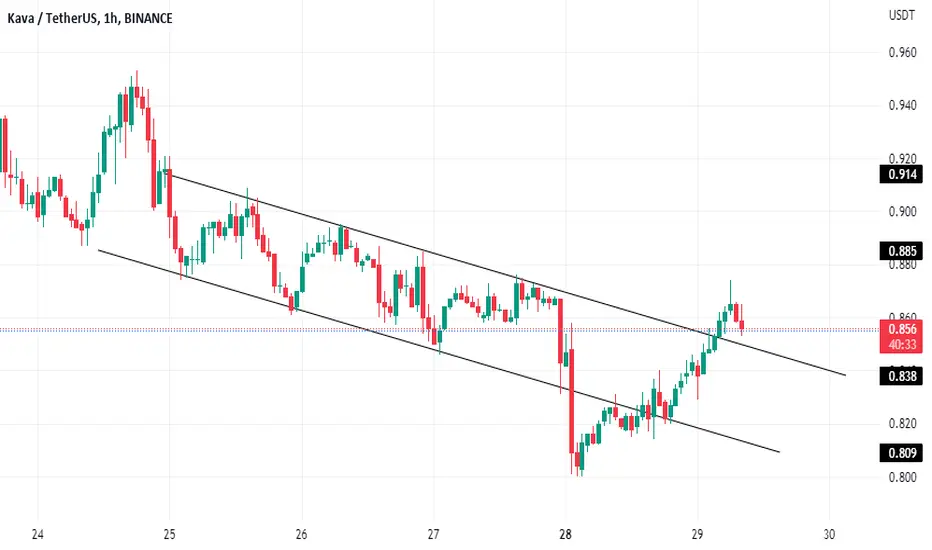Click the dotted current price line

pyautogui.click(x=440, y=329)
